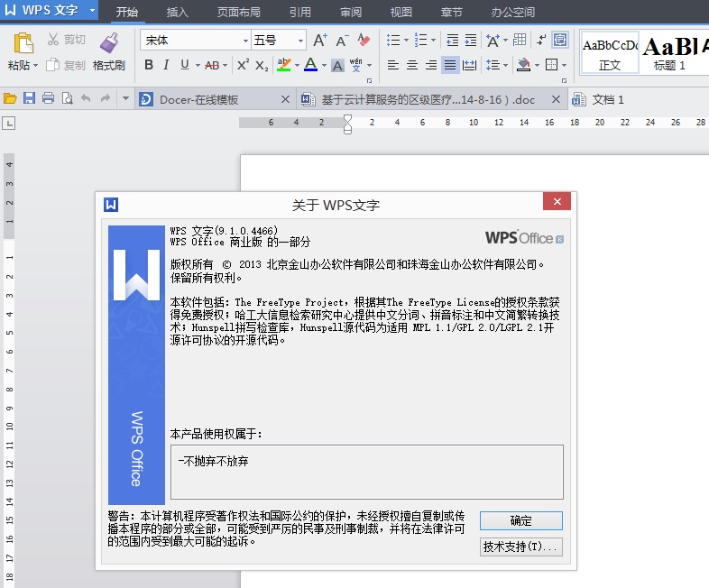709x588 pixels.
Task: Click 确定 to close the About dialog
Action: click(x=520, y=520)
